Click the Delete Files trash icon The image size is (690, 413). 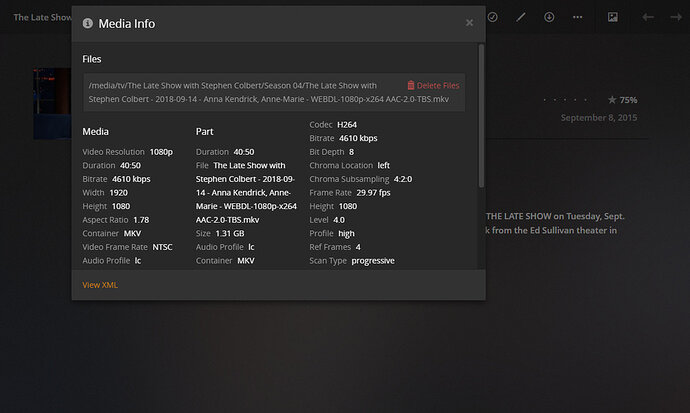pos(411,85)
